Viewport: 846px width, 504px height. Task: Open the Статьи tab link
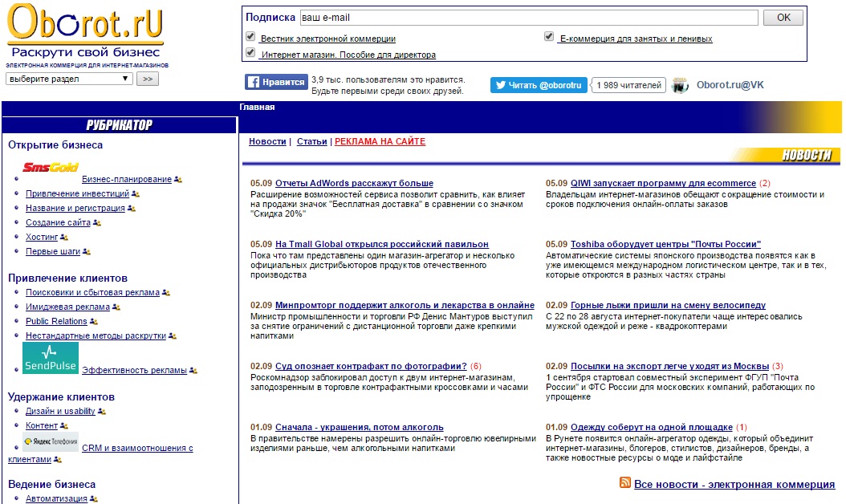[x=312, y=141]
